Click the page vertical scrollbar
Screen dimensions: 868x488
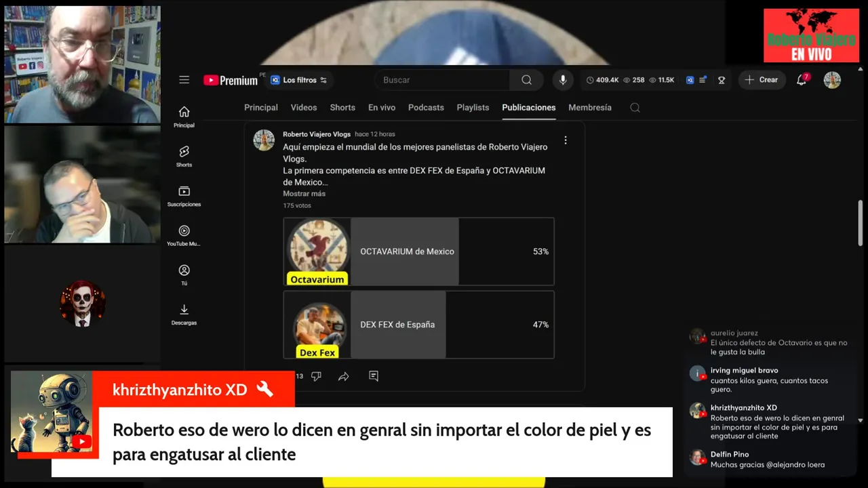861,224
